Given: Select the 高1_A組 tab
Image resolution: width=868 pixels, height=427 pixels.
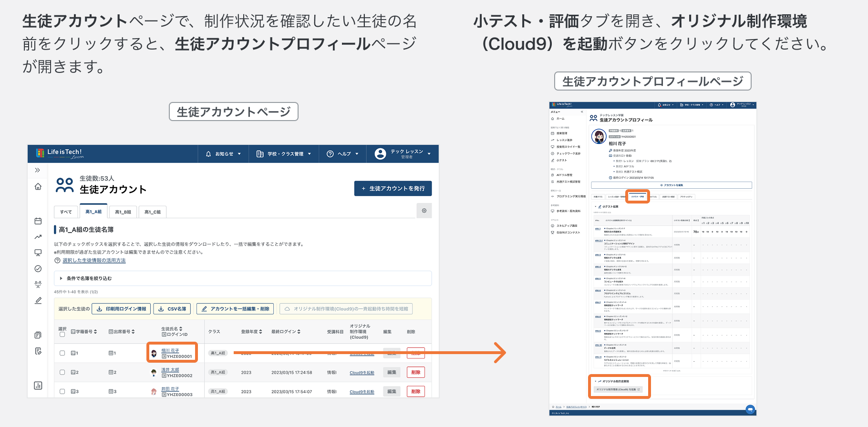Looking at the screenshot, I should tap(93, 212).
